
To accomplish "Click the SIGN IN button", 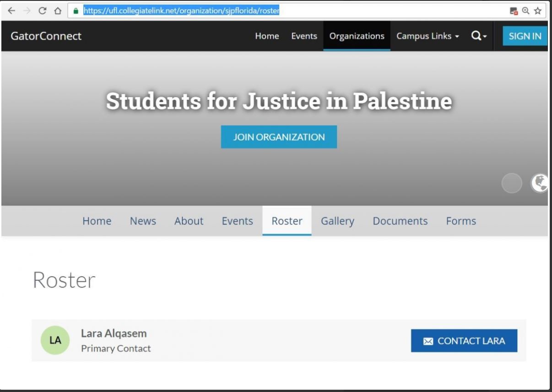I will [525, 36].
